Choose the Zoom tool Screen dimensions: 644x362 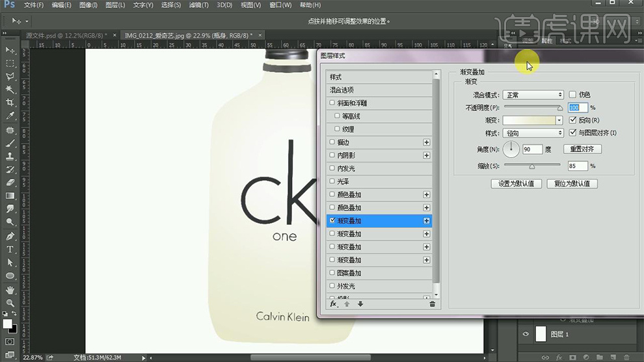(x=10, y=303)
